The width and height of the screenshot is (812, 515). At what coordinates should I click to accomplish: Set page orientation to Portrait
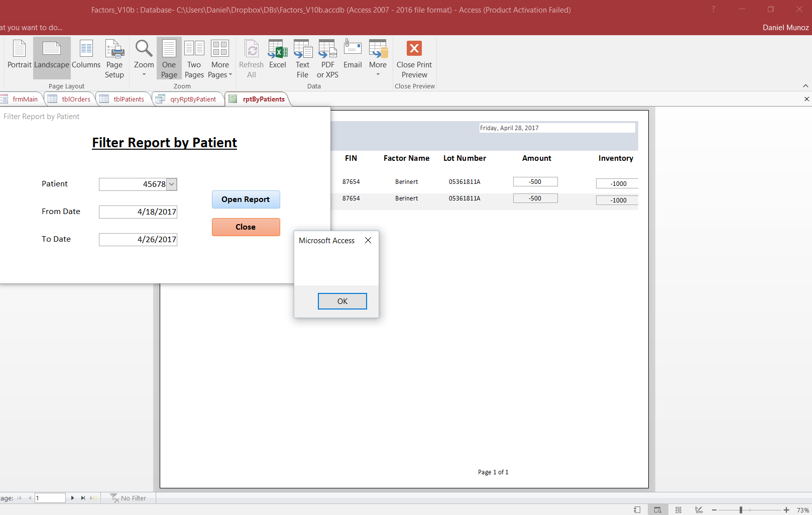pos(19,55)
